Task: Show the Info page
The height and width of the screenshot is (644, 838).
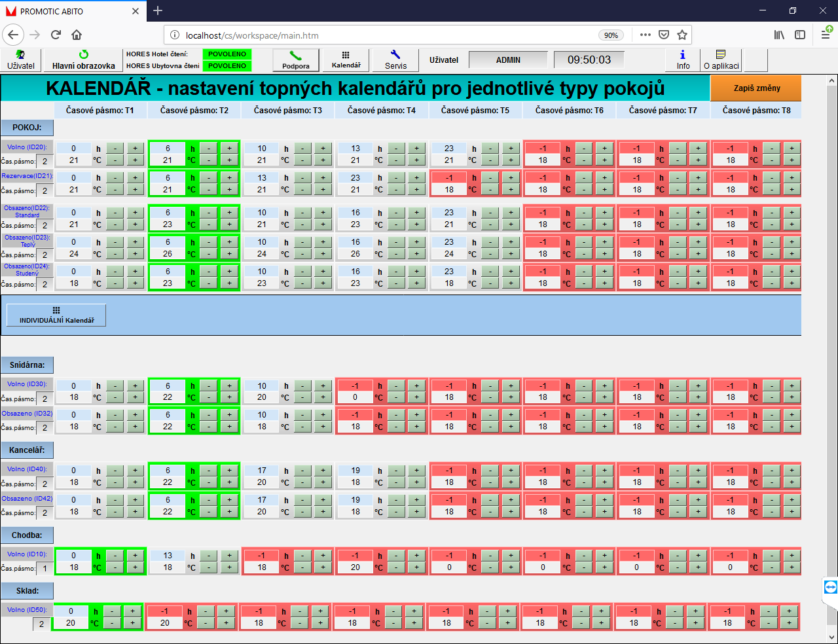Action: (x=683, y=60)
